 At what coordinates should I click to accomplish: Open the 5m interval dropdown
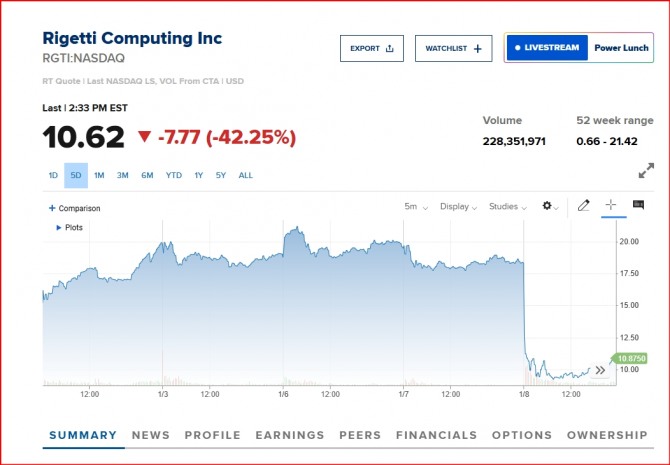click(416, 206)
